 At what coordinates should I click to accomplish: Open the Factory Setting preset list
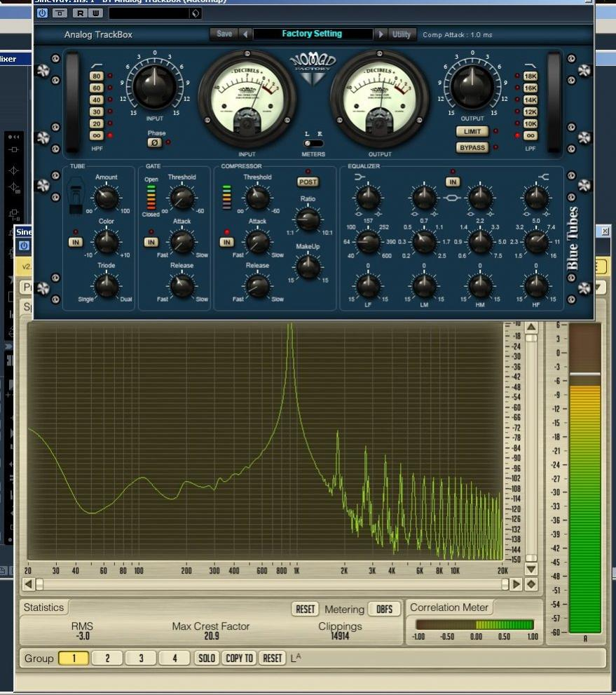pyautogui.click(x=312, y=34)
